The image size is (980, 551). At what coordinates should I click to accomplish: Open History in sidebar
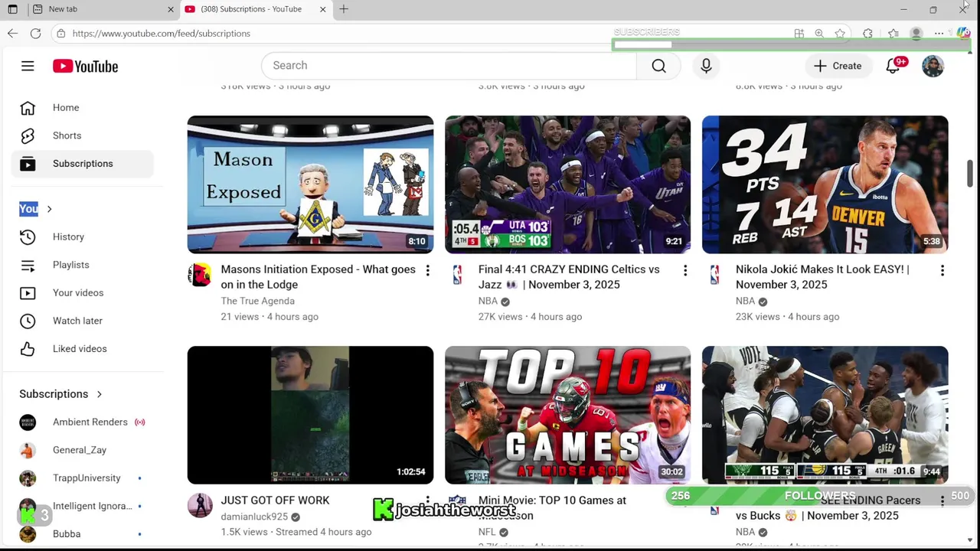[x=83, y=237]
